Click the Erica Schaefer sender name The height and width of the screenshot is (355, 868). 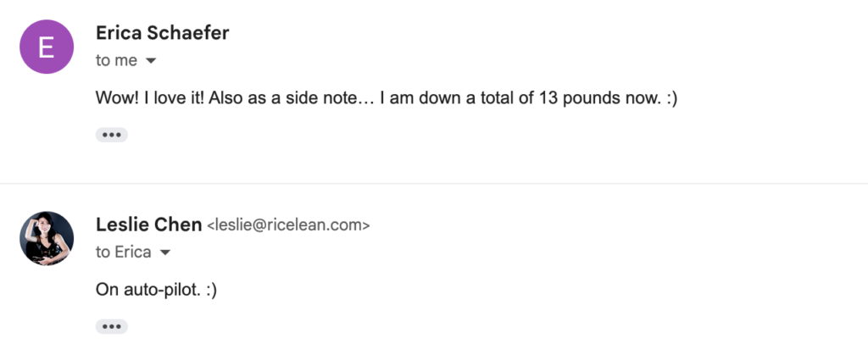click(162, 33)
